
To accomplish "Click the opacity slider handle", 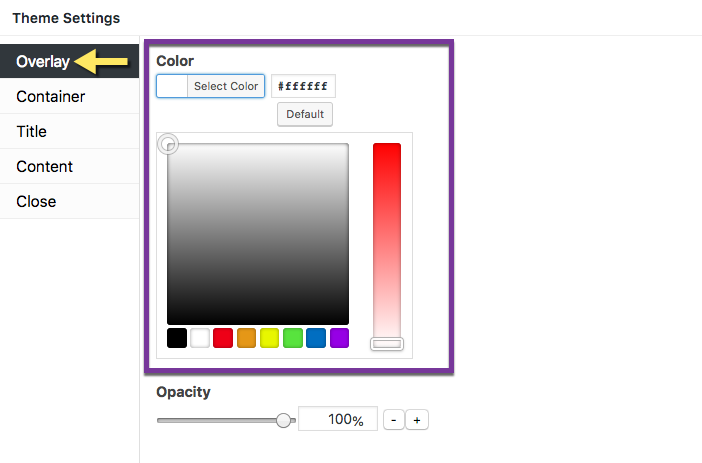I will pos(283,420).
